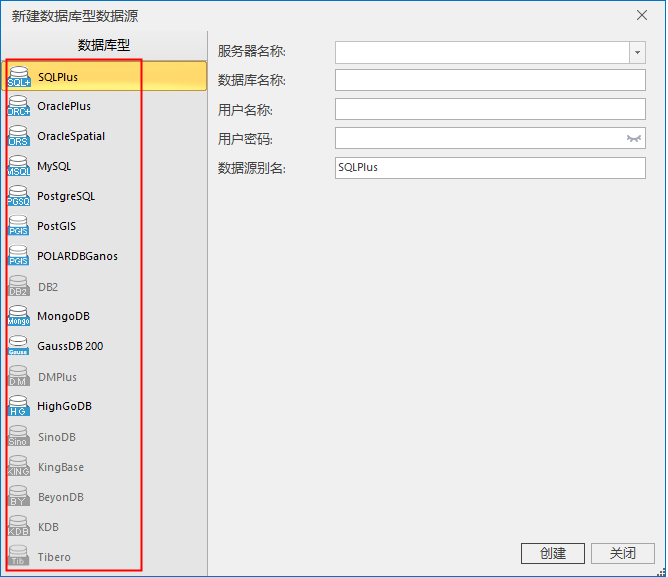This screenshot has height=577, width=668.
Task: Click the DMPlus DM icon
Action: [x=19, y=376]
